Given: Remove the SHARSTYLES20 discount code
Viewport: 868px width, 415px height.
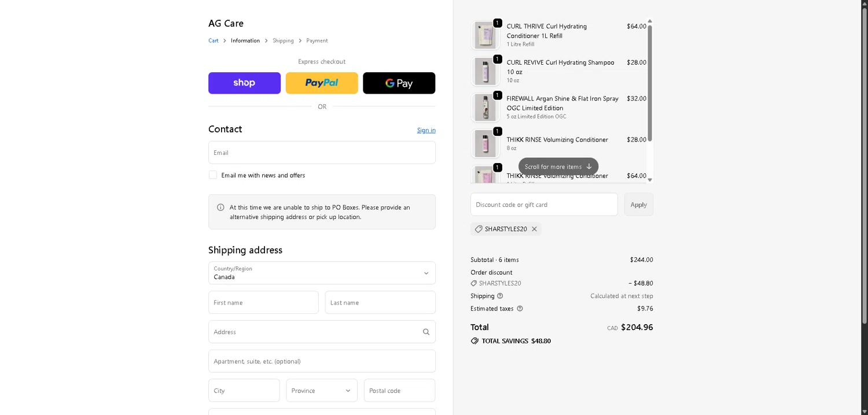Looking at the screenshot, I should (x=534, y=229).
